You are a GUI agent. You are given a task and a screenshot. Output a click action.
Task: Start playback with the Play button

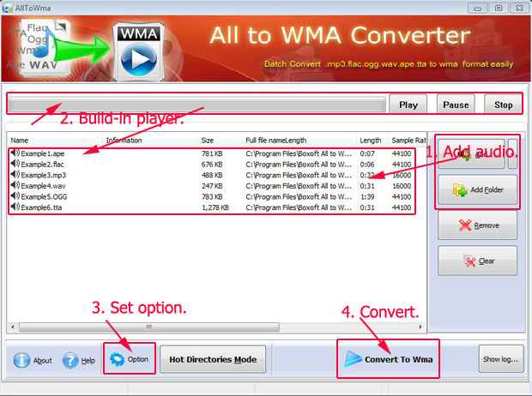point(408,105)
